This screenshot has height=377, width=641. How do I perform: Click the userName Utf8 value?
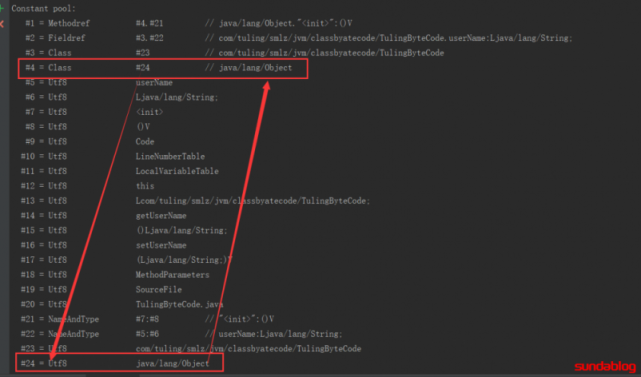154,83
